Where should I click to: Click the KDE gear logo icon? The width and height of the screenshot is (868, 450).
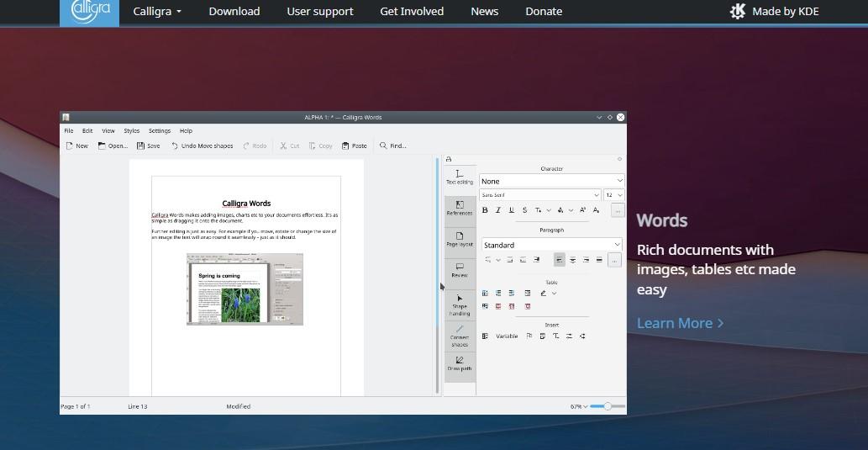(738, 11)
